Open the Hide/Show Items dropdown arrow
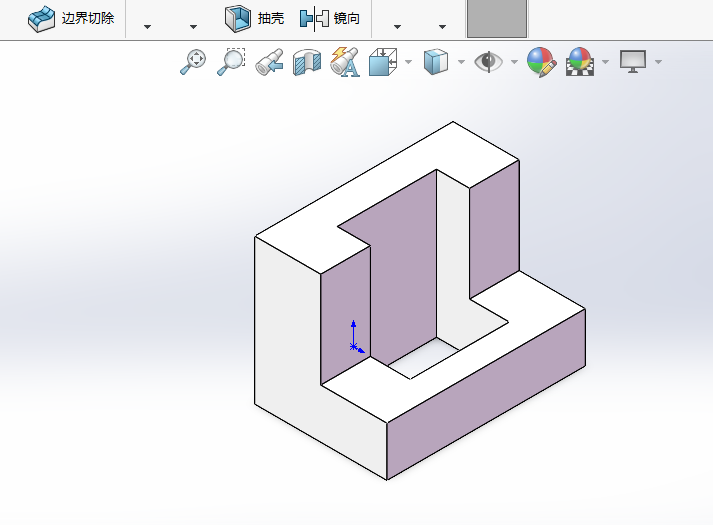713x525 pixels. point(514,62)
